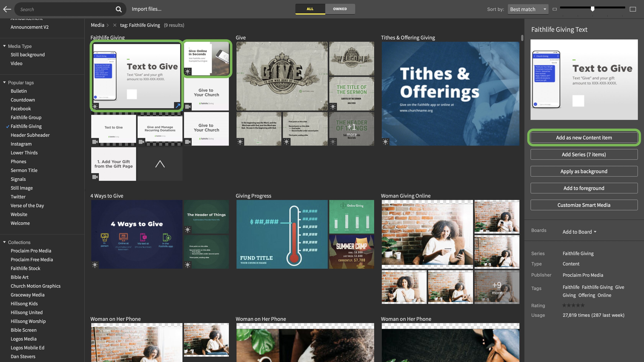The image size is (644, 362).
Task: Open the Proclaim Pro Media collection
Action: tap(31, 251)
